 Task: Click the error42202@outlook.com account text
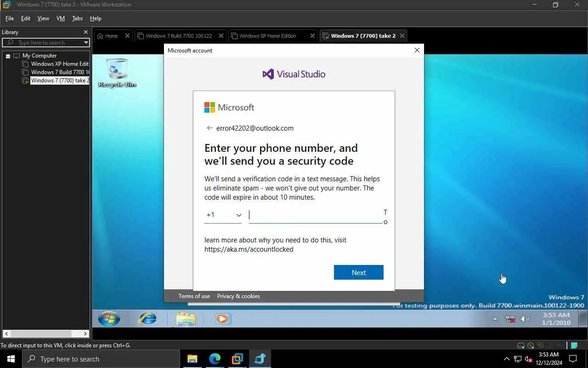(255, 128)
